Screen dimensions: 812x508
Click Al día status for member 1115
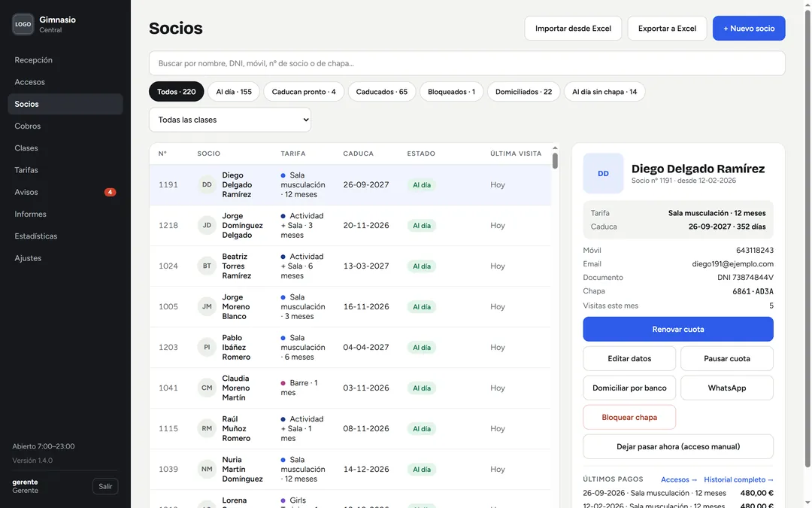click(421, 429)
